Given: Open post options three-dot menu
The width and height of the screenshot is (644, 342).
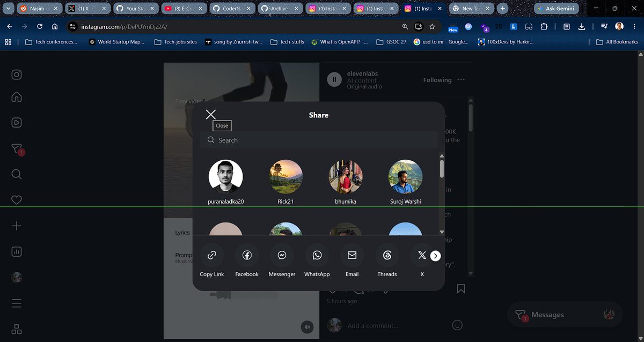Looking at the screenshot, I should point(461,80).
